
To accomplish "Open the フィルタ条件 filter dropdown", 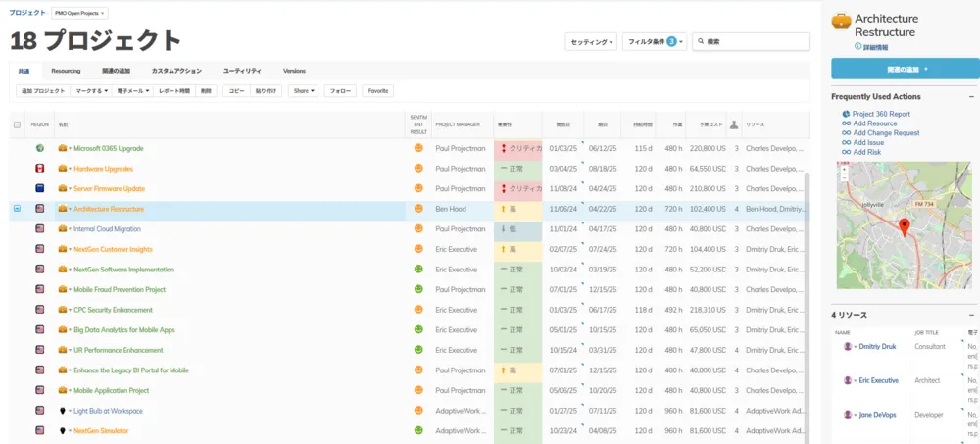I will click(655, 42).
